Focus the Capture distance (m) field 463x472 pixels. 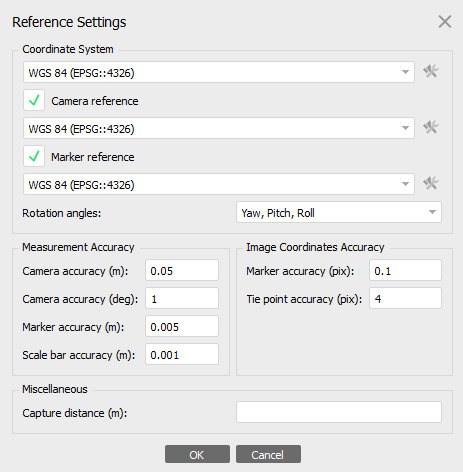point(339,412)
